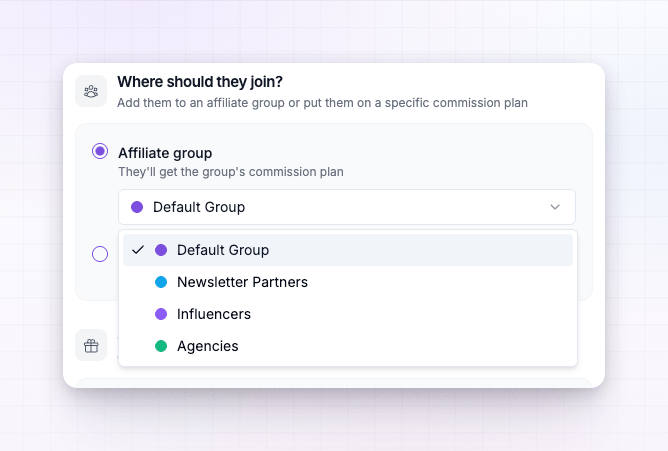Image resolution: width=668 pixels, height=451 pixels.
Task: Click the Default Group dropdown field
Action: click(x=347, y=207)
